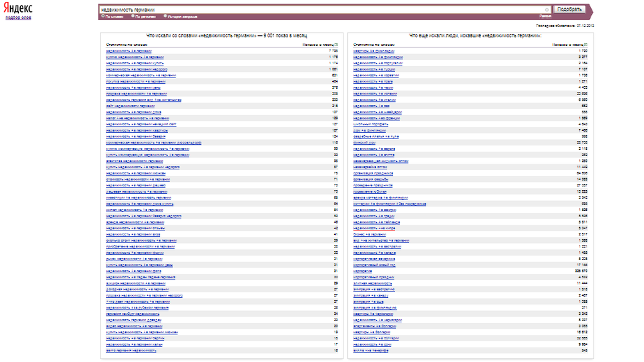644x362 pixels.
Task: Open 'школьный портфель' link
Action: [370, 124]
